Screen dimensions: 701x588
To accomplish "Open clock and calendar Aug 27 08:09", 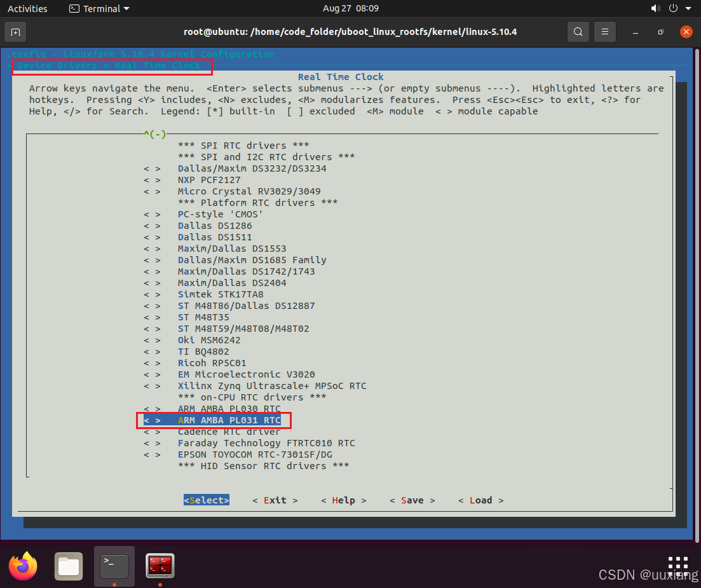I will point(351,8).
